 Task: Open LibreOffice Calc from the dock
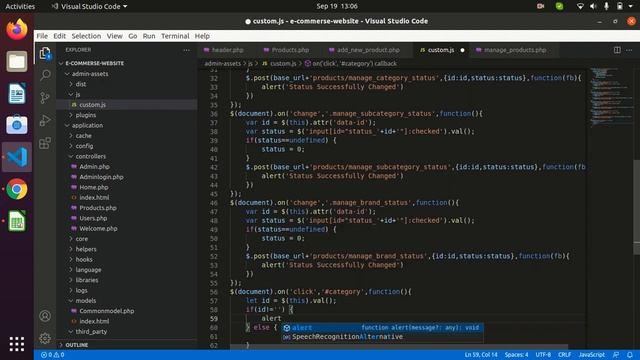pos(17,221)
